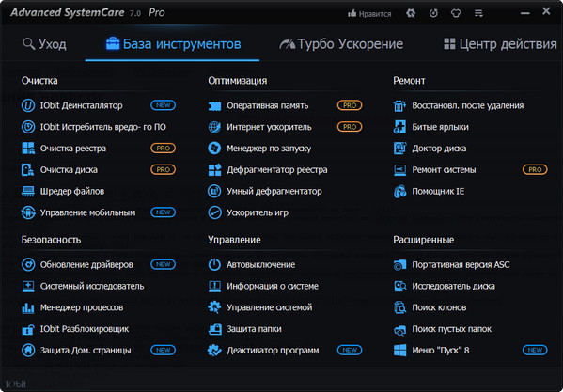
Task: Click the Системный исследователь icon
Action: click(28, 286)
